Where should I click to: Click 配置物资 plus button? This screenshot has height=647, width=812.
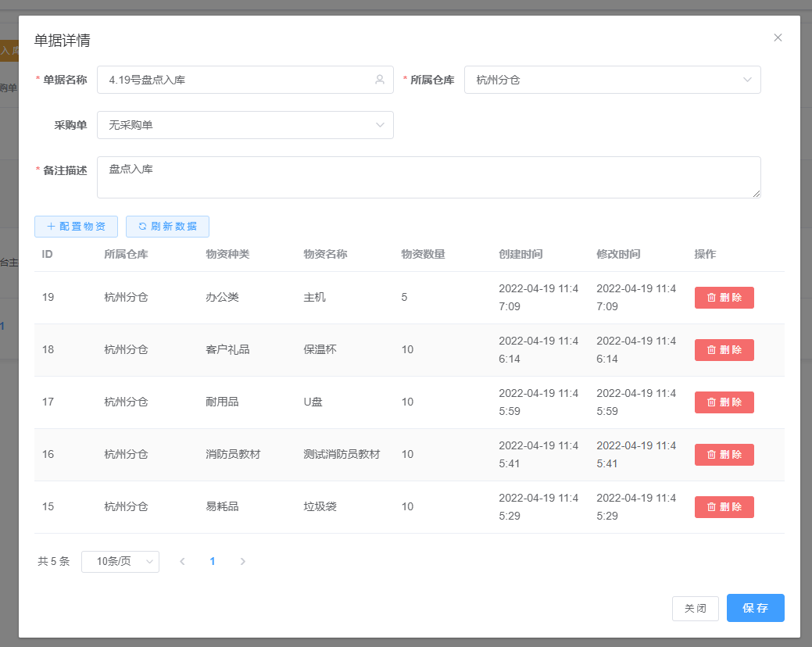(76, 227)
